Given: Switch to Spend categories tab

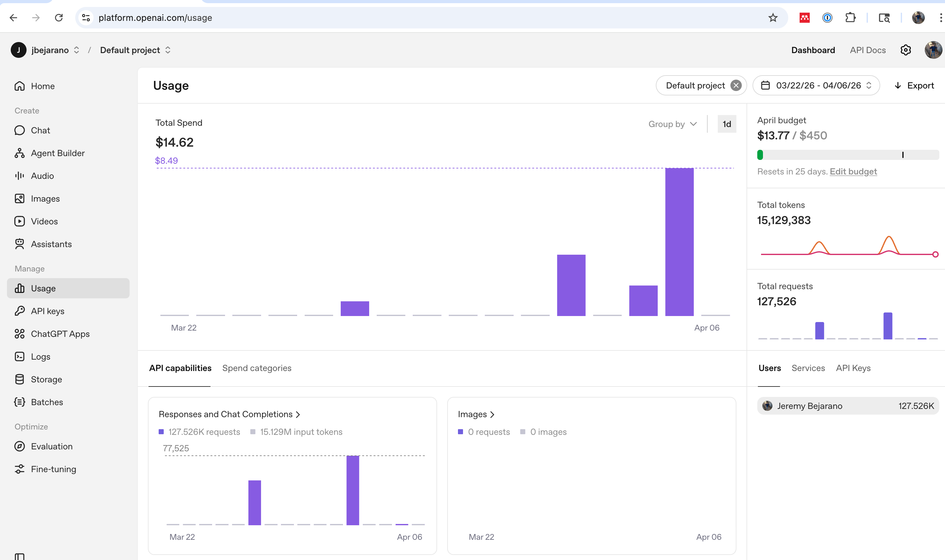Looking at the screenshot, I should (x=257, y=368).
